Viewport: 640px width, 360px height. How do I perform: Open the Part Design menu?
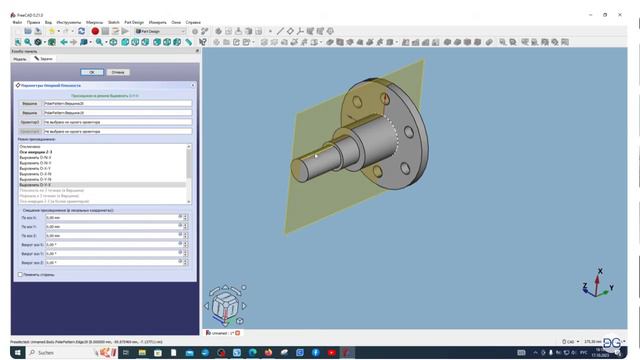[x=134, y=22]
